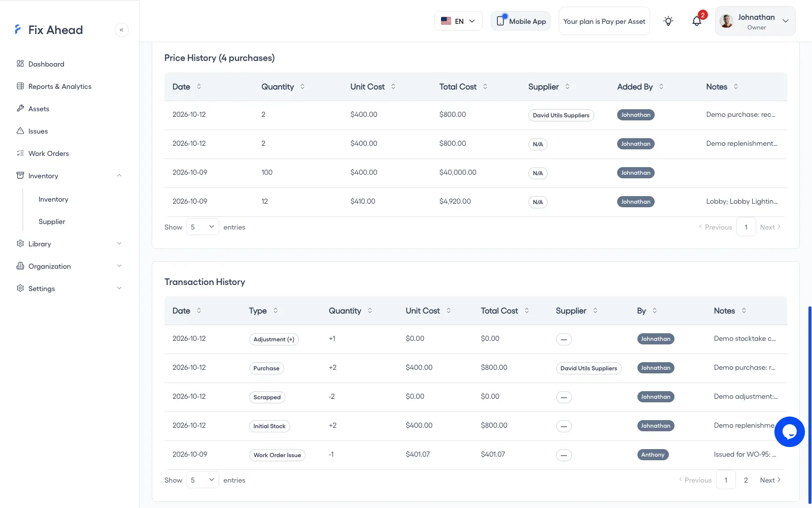Click David Utils Suppliers in Price History

tap(561, 115)
